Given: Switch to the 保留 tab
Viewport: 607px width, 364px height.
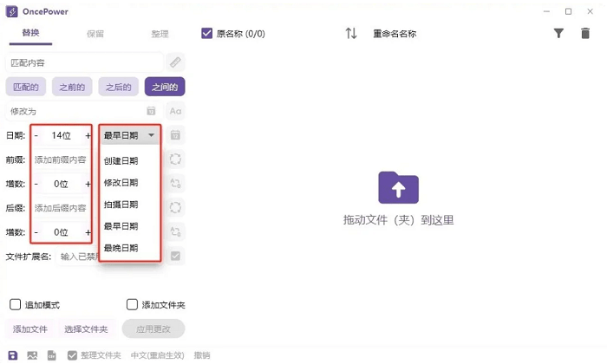Looking at the screenshot, I should (95, 34).
